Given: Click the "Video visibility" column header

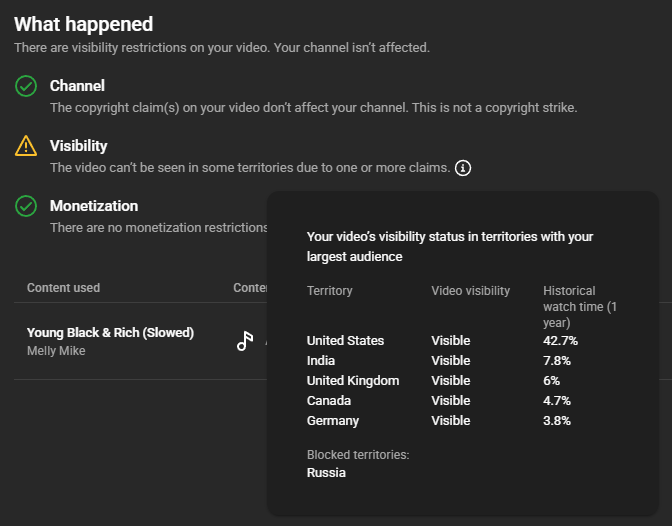Looking at the screenshot, I should coord(470,291).
